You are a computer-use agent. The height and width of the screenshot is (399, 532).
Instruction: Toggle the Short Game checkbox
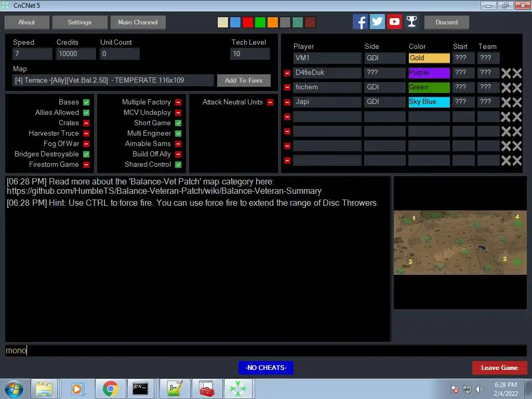(178, 123)
